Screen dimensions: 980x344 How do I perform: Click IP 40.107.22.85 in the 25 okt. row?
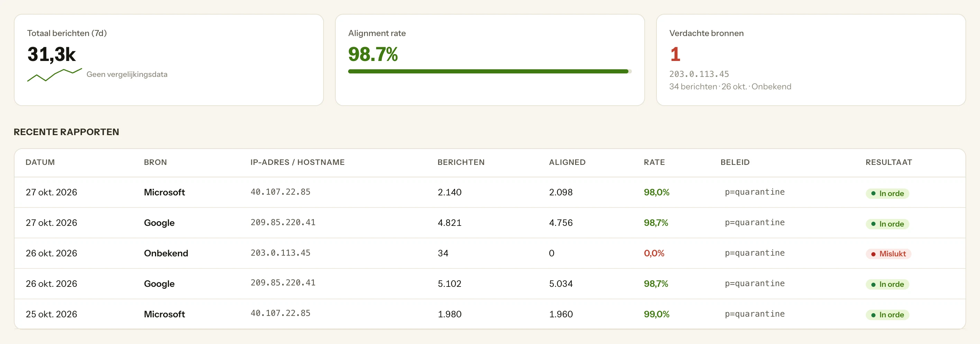point(280,313)
